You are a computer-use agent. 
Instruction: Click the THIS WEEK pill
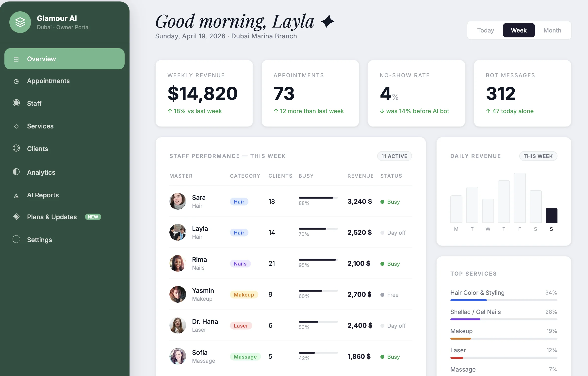point(538,156)
